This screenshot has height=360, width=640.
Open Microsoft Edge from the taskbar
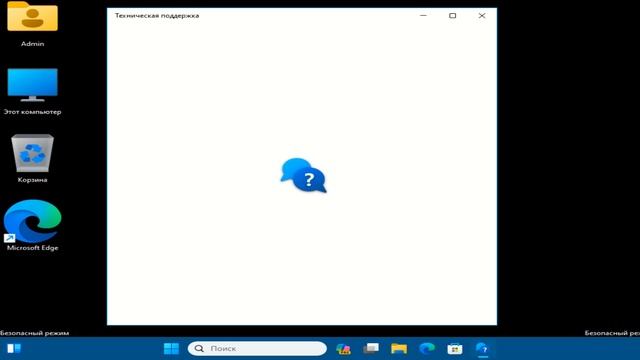(x=427, y=349)
